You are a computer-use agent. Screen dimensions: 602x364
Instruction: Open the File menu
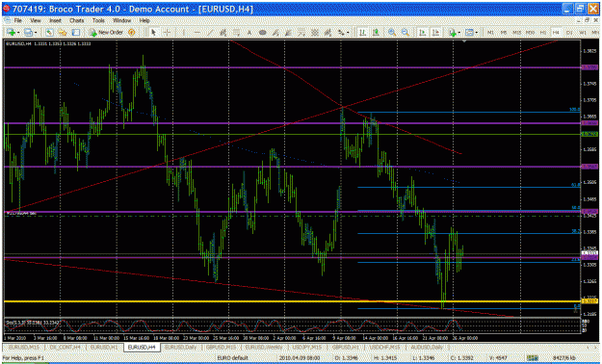tap(18, 20)
